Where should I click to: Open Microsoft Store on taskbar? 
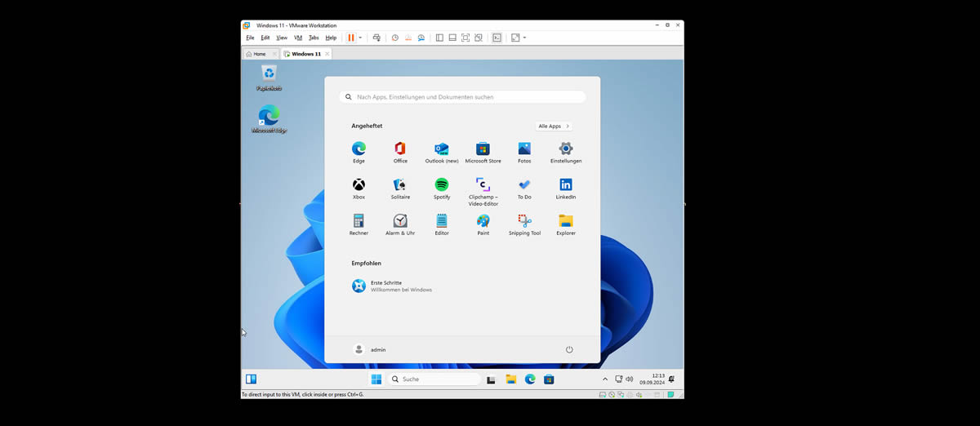tap(550, 379)
